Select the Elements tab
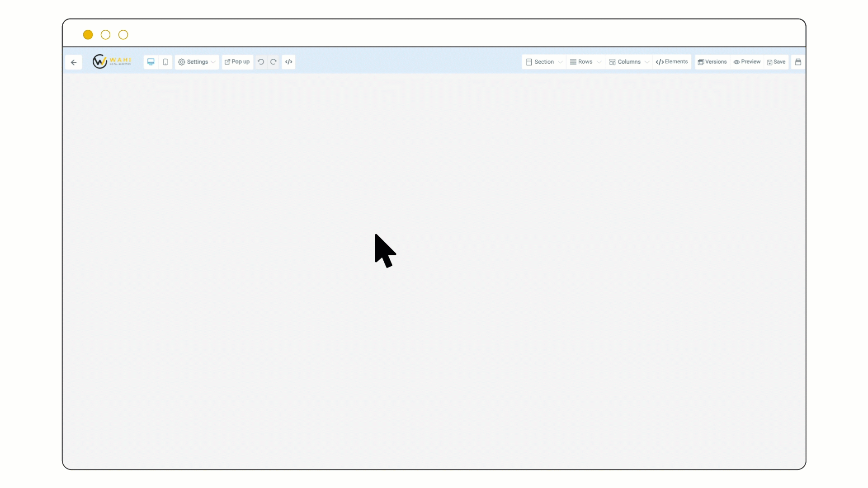The width and height of the screenshot is (868, 488). pos(672,61)
